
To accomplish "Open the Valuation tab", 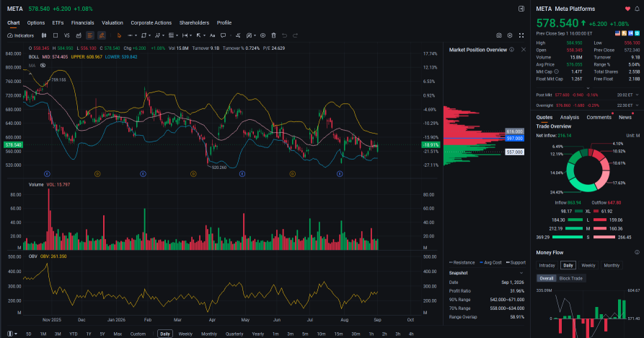I will point(113,23).
